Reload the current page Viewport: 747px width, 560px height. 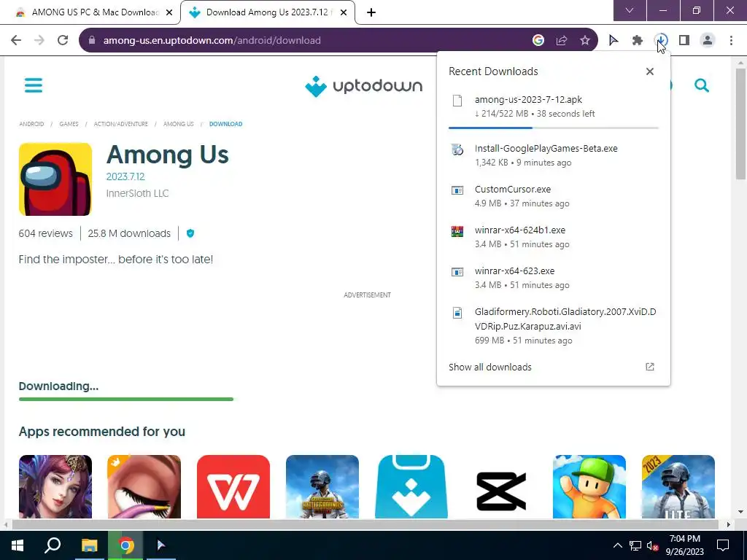[63, 40]
